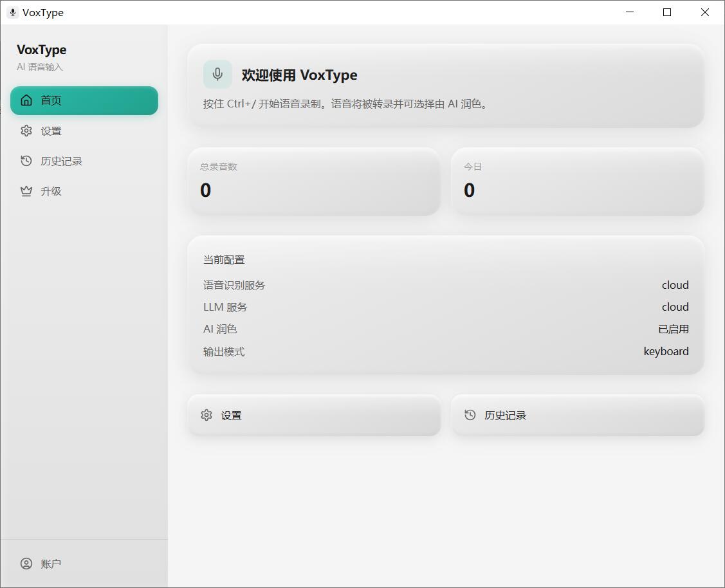Click the 输出模式 label
Image resolution: width=725 pixels, height=588 pixels.
(224, 352)
